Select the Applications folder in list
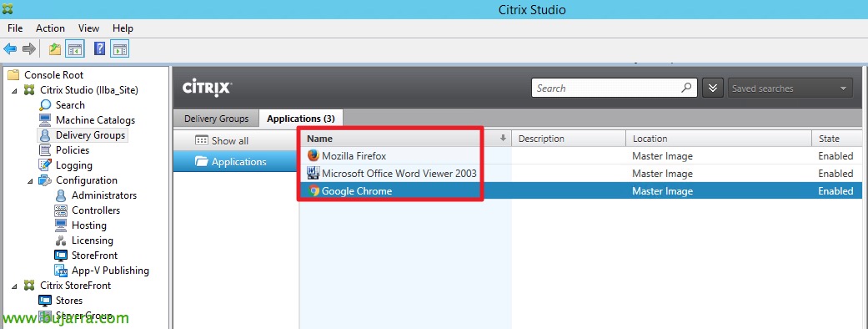Screen dimensions: 868x329 236,162
